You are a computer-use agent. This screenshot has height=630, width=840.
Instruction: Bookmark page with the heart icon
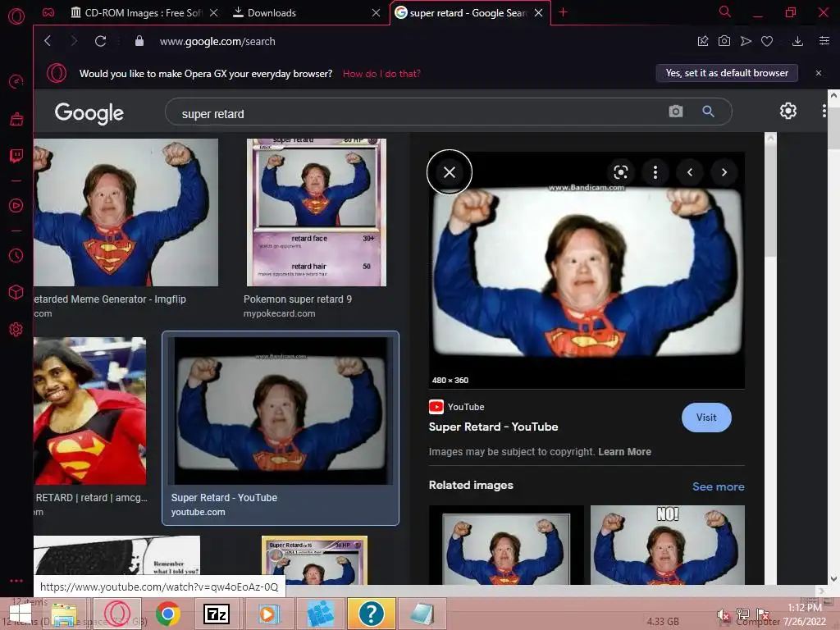click(x=767, y=41)
